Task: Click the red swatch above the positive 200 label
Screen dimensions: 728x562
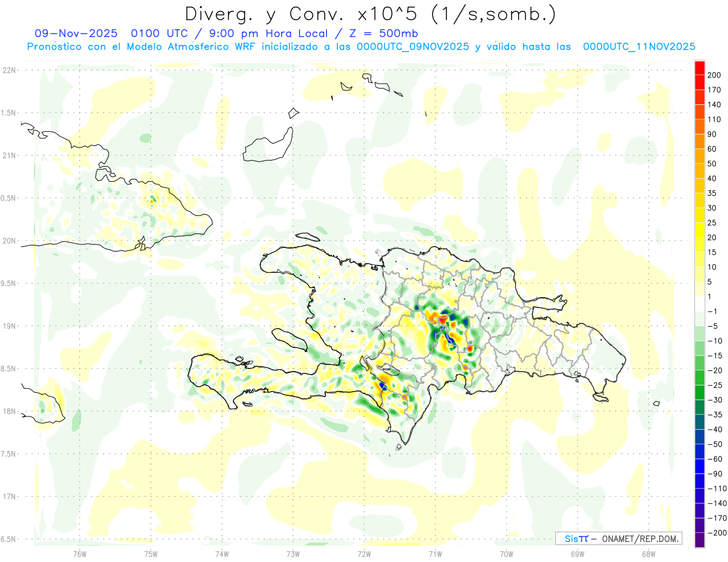Action: [x=700, y=67]
